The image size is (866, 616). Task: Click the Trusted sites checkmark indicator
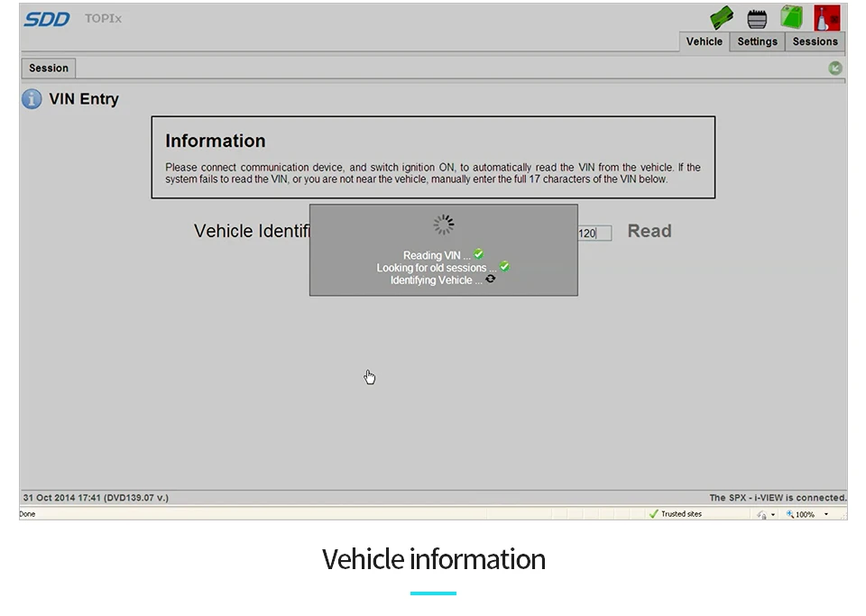(654, 514)
